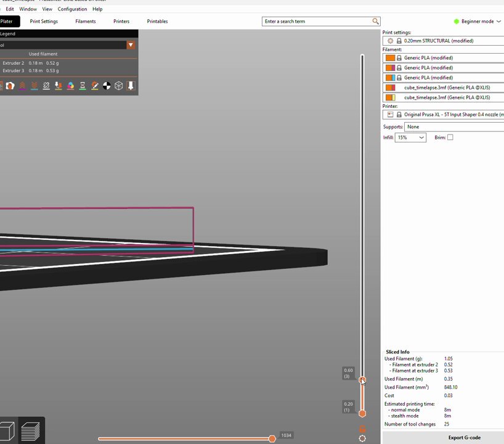Toggle Center of gravity marker
The image size is (504, 444).
[x=107, y=86]
